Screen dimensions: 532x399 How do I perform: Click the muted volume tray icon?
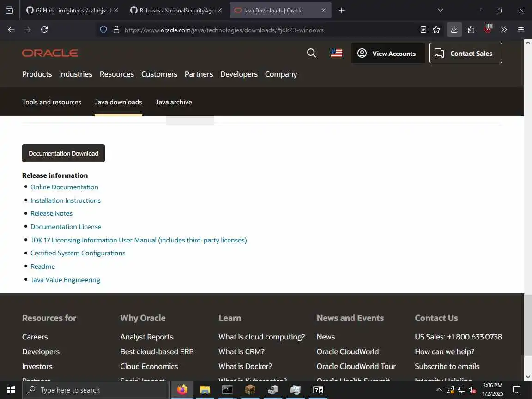point(472,390)
